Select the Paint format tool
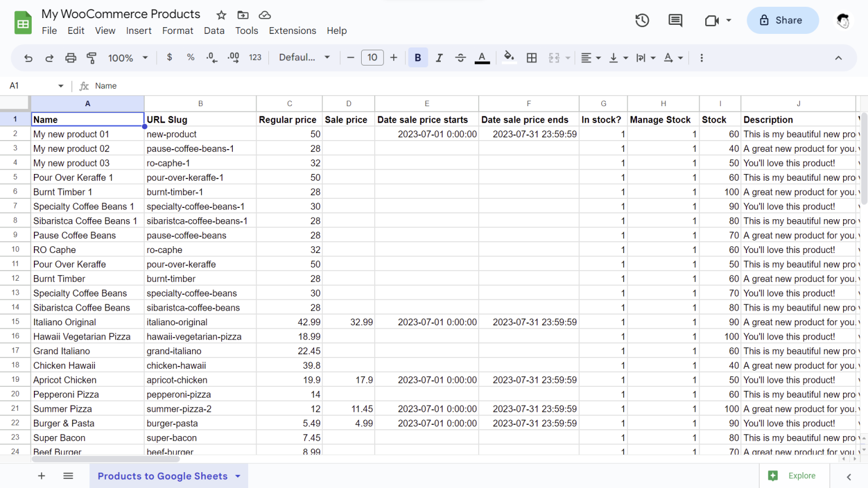This screenshot has width=868, height=488. click(91, 58)
